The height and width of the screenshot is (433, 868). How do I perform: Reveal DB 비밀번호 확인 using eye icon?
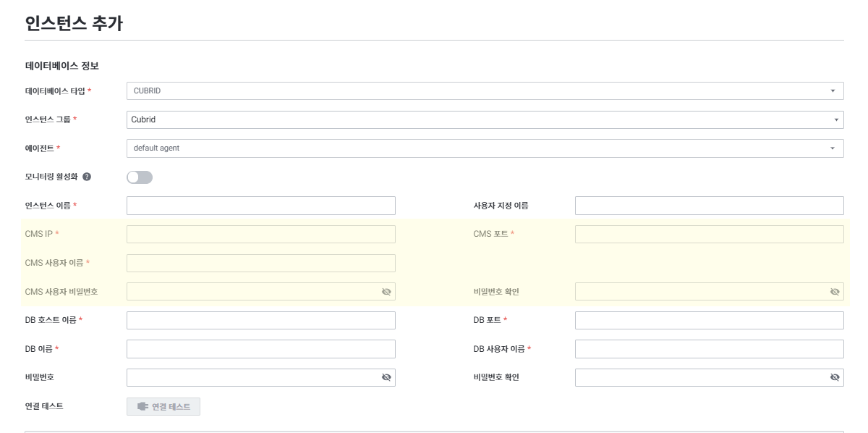point(835,377)
